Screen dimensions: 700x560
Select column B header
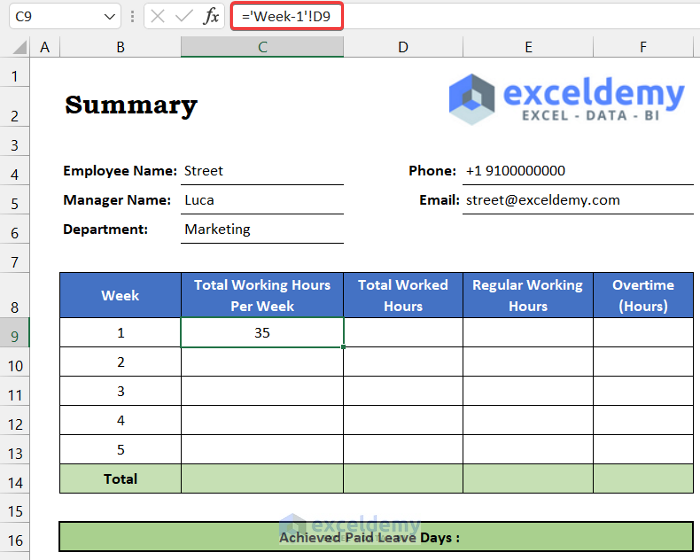(121, 47)
